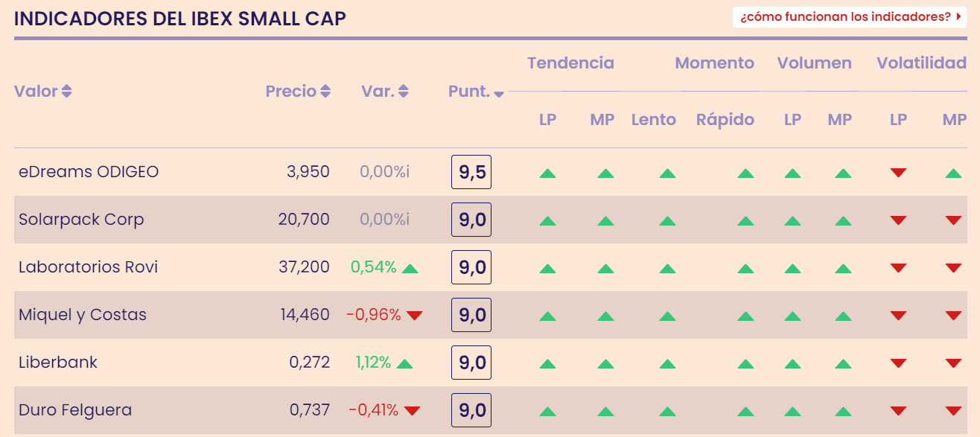Viewport: 980px width, 437px height.
Task: Click Liberbank Momento Rápido green arrow
Action: (745, 364)
